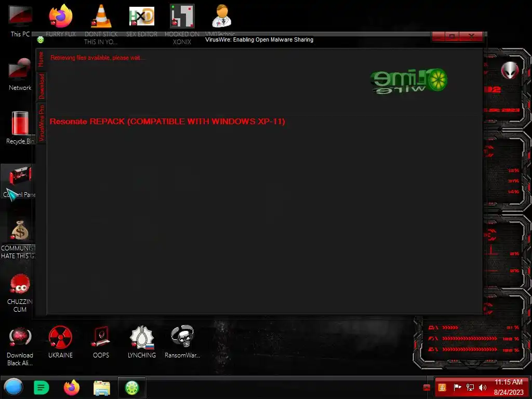Open This PC desktop icon
The image size is (532, 399).
pos(20,21)
